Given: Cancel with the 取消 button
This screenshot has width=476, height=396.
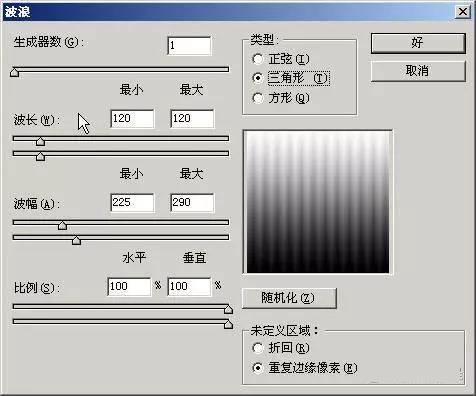Looking at the screenshot, I should pyautogui.click(x=418, y=71).
